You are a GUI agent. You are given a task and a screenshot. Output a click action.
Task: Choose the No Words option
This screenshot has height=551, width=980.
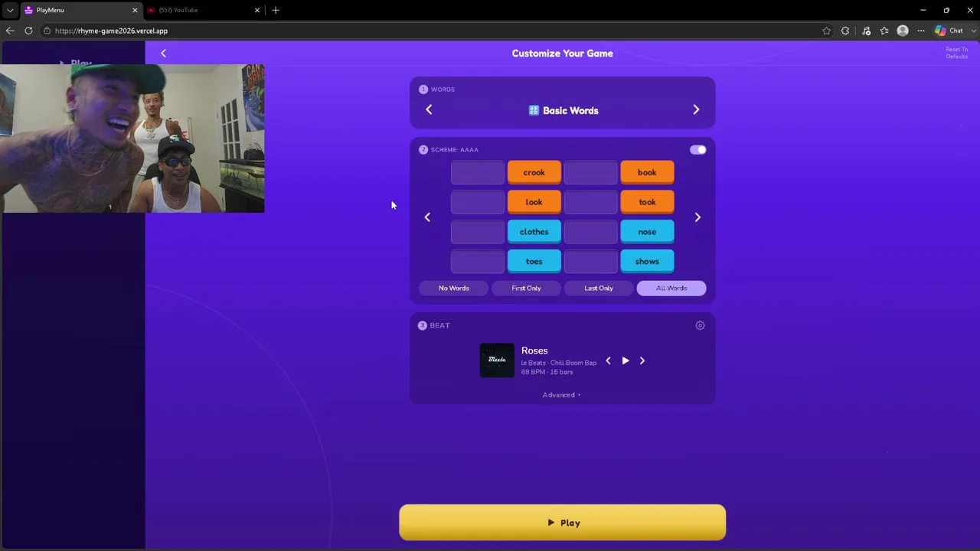click(x=453, y=288)
